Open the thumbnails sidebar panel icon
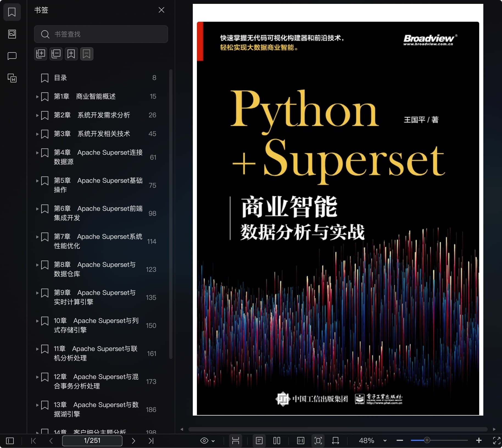Image resolution: width=502 pixels, height=448 pixels. (12, 34)
